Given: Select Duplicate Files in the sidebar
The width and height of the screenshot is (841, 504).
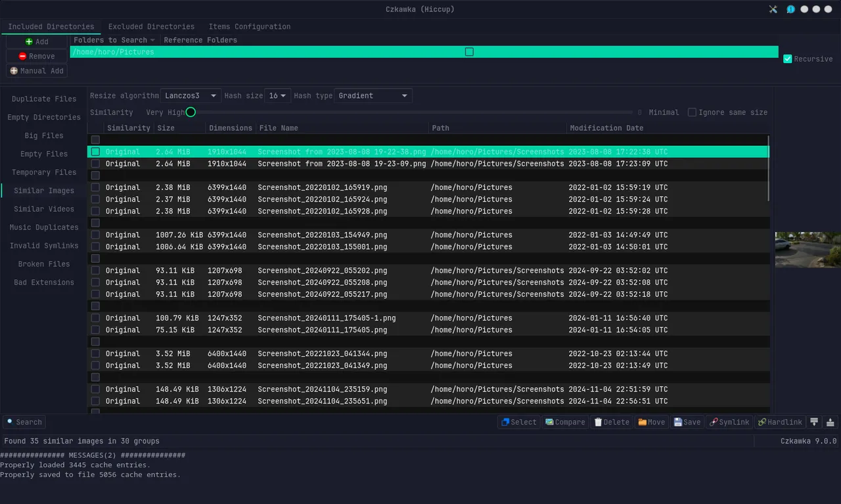Looking at the screenshot, I should (44, 99).
